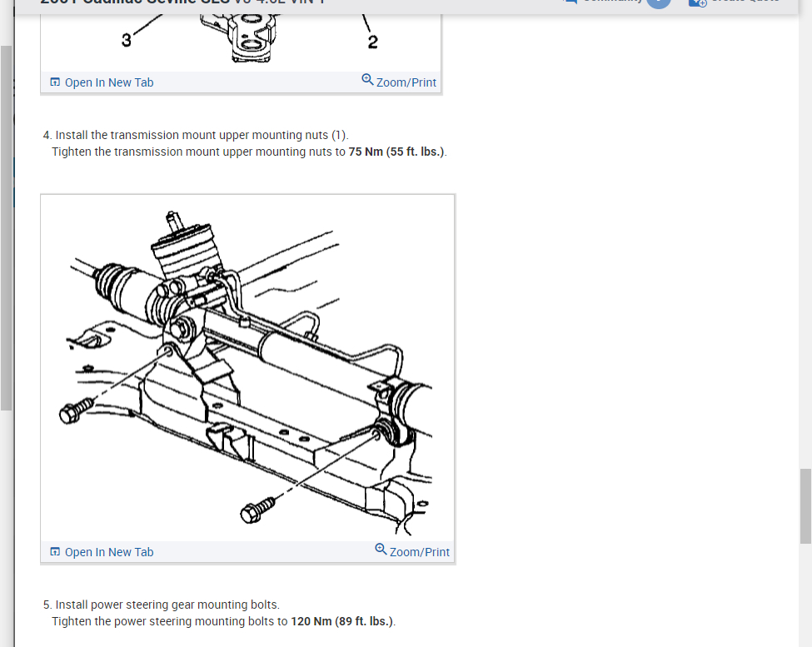Click 'Tighten the transmission mount upper mounting nuts' line
Screen dimensions: 812x647
[249, 152]
